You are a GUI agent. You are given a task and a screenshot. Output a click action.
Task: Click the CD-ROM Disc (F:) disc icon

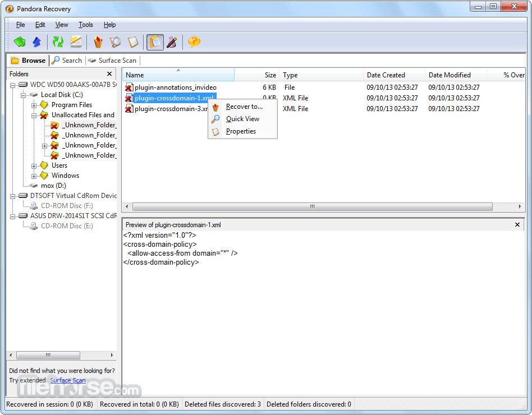click(34, 206)
